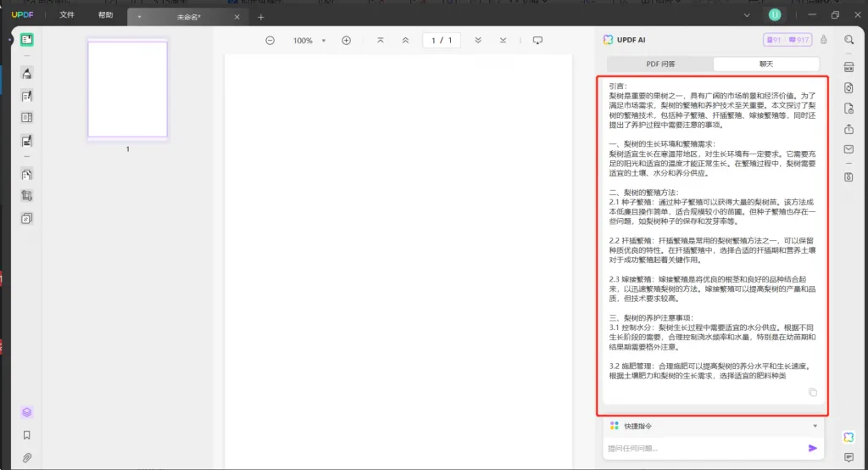
Task: Click the zoom out minus icon
Action: (270, 41)
